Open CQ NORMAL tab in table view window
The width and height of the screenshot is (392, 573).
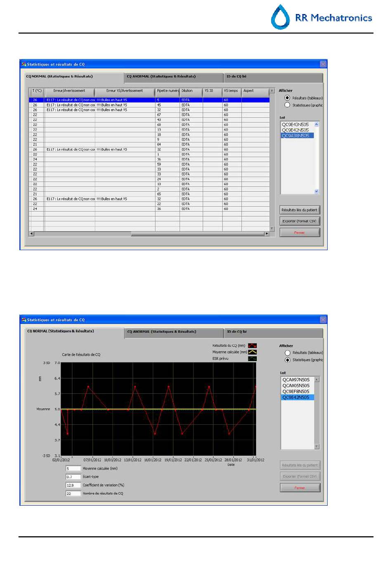pyautogui.click(x=74, y=77)
